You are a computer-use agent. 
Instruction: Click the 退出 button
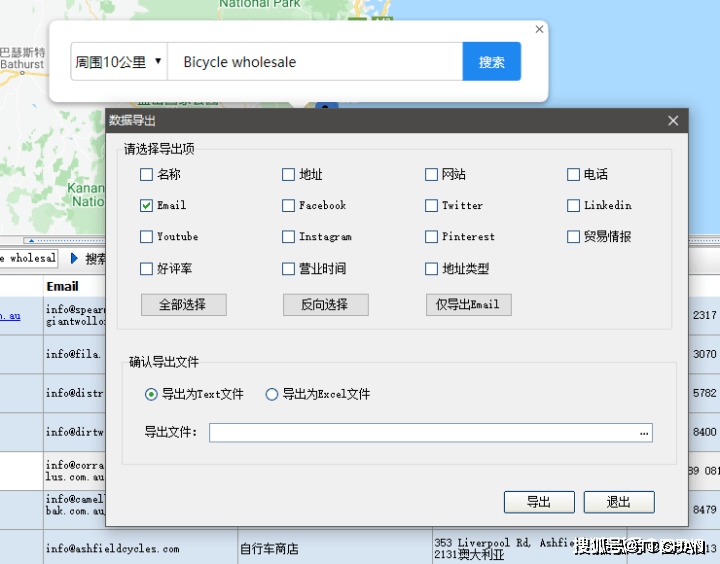click(x=619, y=502)
